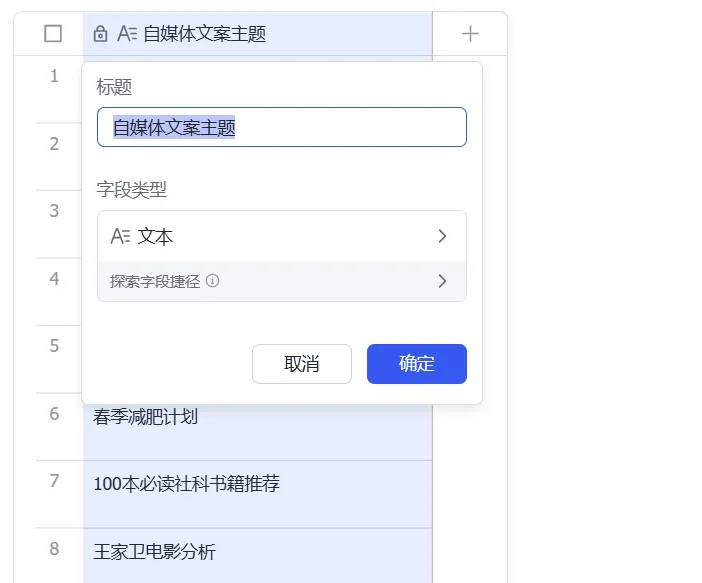Select the cell 王家卫电影分析
Screen dimensions: 702x583
pyautogui.click(x=257, y=556)
